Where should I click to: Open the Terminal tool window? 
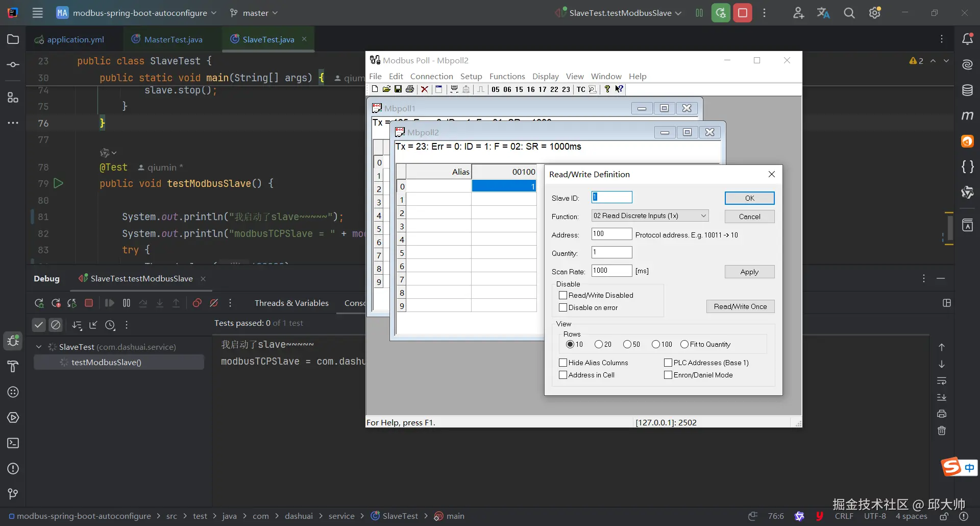[13, 443]
